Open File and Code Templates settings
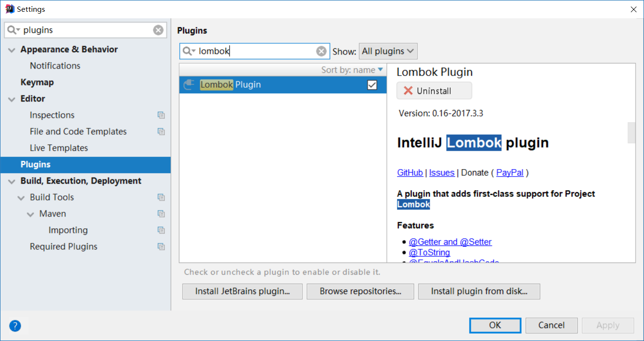The height and width of the screenshot is (341, 644). pos(78,132)
